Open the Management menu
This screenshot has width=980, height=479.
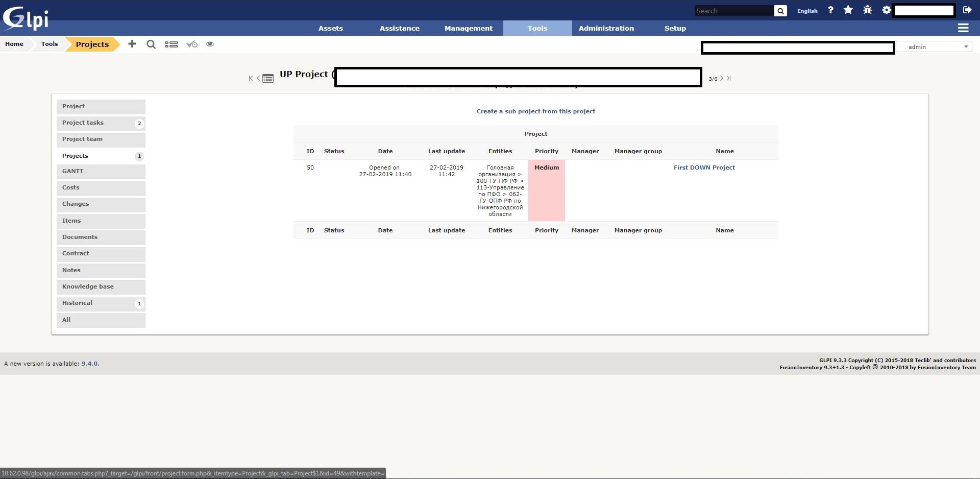click(x=468, y=28)
